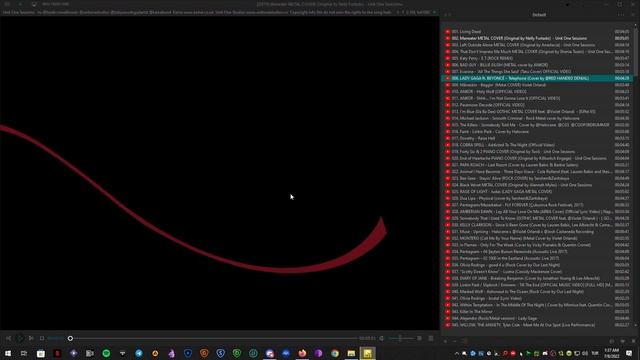The width and height of the screenshot is (640, 360).
Task: Stop playback with the stop button
Action: [x=42, y=338]
